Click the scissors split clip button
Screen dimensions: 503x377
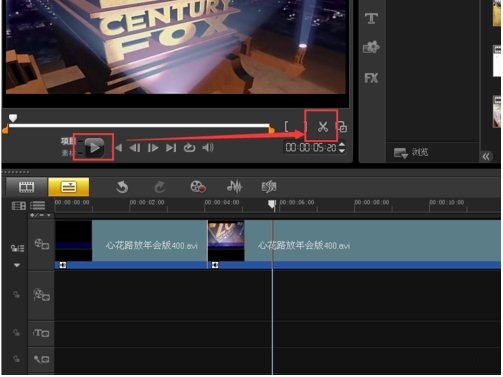coord(322,127)
